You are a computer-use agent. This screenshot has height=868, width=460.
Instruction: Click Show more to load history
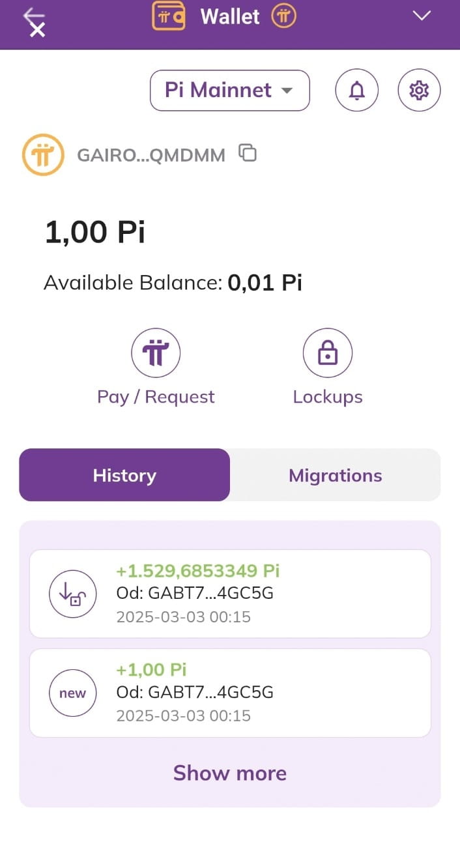230,773
